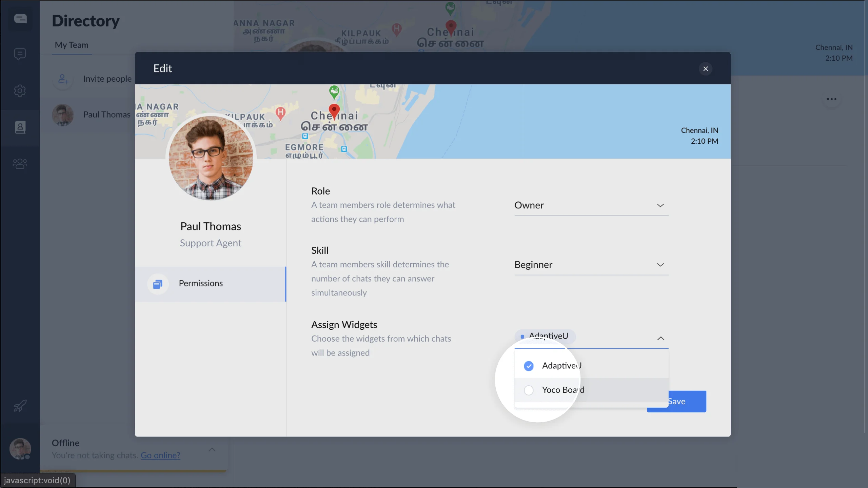Expand the Offline status panel chevron
The height and width of the screenshot is (488, 868).
[212, 449]
